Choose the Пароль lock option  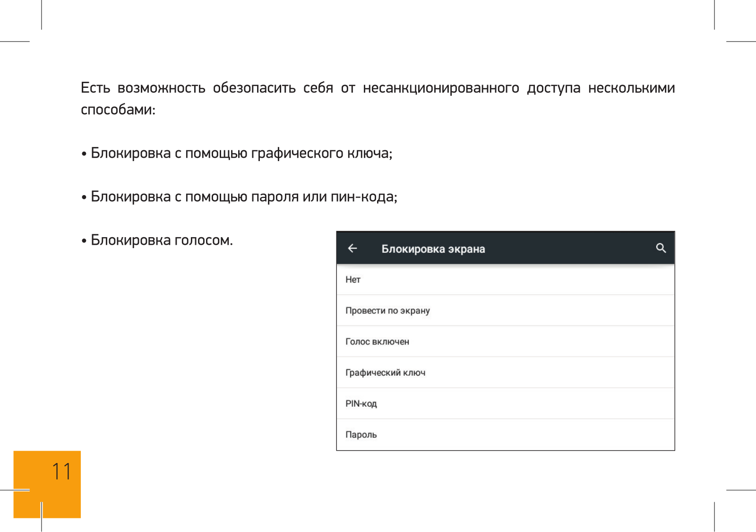coord(505,435)
